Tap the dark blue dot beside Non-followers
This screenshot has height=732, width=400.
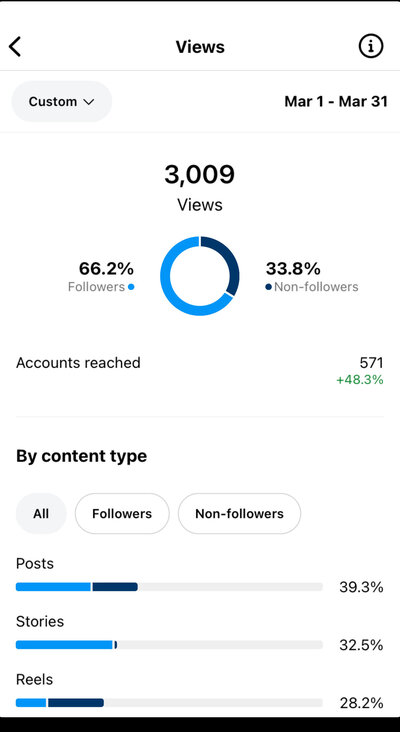[x=268, y=287]
